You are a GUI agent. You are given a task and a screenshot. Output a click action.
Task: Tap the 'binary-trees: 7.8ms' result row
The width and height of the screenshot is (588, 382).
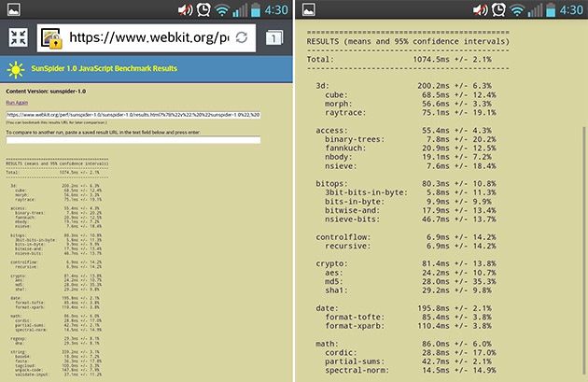point(411,139)
